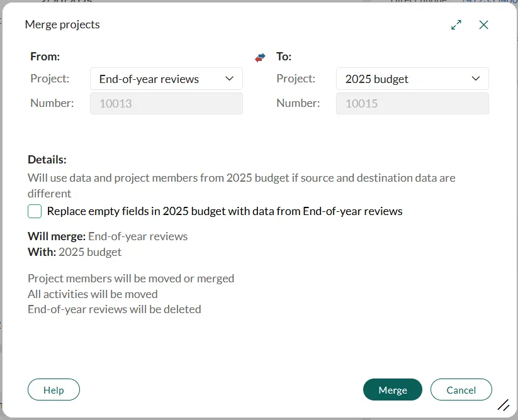Image resolution: width=518 pixels, height=420 pixels.
Task: Click the To number field showing 10015
Action: (x=412, y=103)
